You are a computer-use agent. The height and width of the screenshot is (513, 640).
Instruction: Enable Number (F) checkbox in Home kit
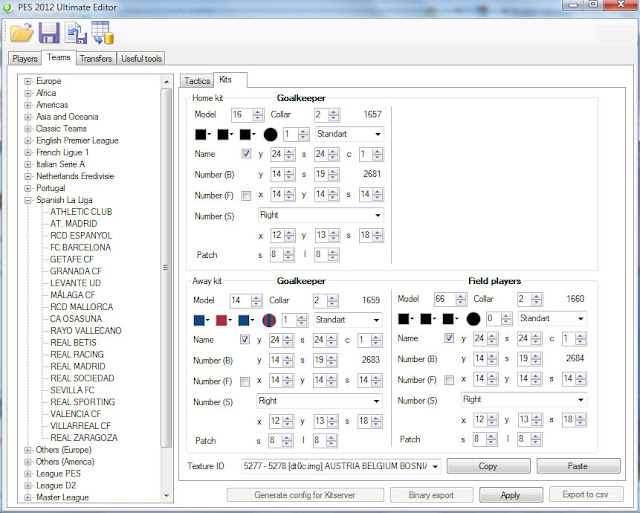coord(246,196)
